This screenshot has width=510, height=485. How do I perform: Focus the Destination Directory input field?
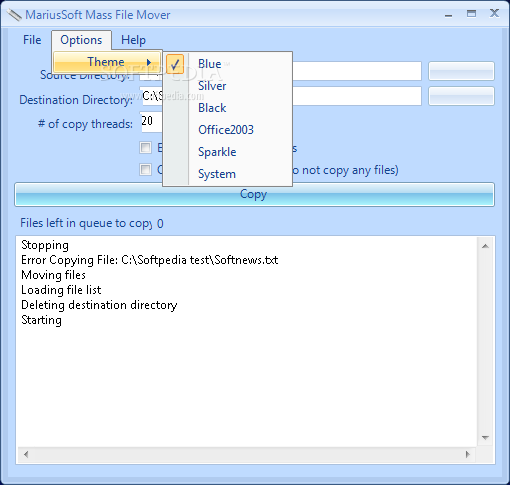pos(281,96)
